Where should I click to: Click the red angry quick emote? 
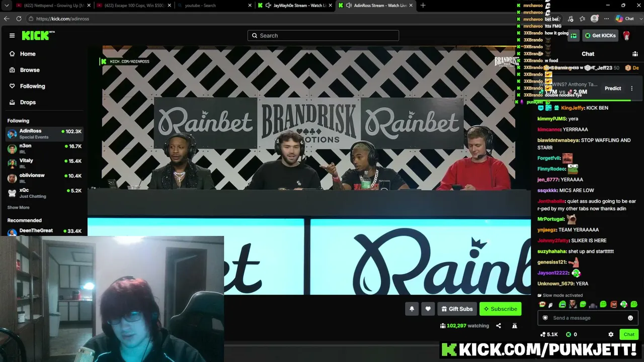614,304
